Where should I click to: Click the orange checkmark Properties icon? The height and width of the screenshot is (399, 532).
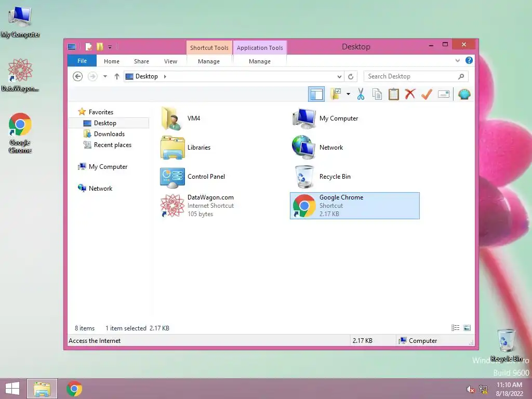coord(427,94)
